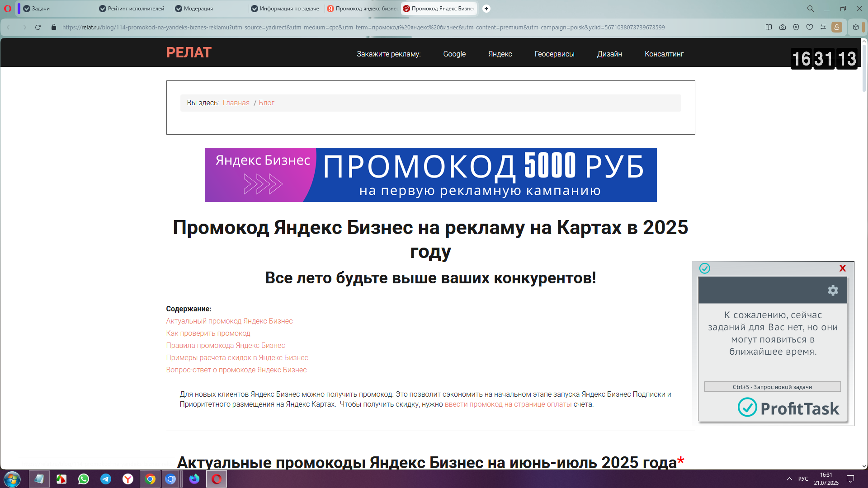Viewport: 868px width, 488px height.
Task: Open Easy Setup sliders icon
Action: coord(823,28)
